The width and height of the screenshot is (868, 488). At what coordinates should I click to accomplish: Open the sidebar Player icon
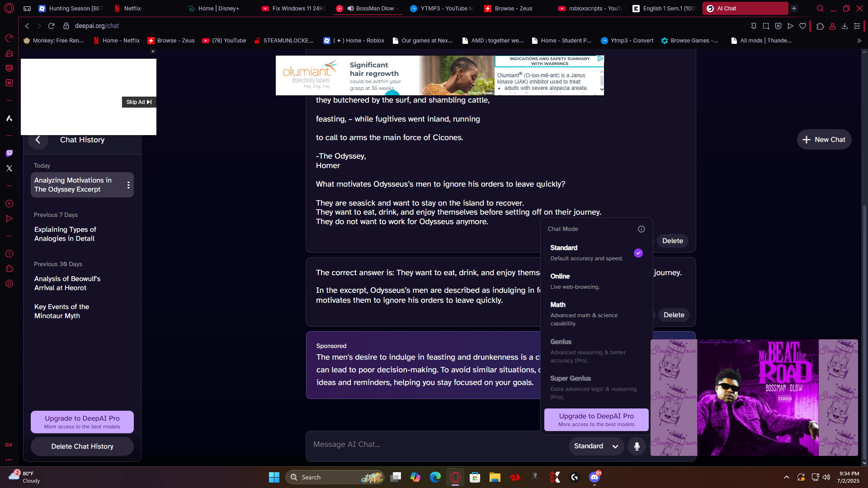point(9,204)
